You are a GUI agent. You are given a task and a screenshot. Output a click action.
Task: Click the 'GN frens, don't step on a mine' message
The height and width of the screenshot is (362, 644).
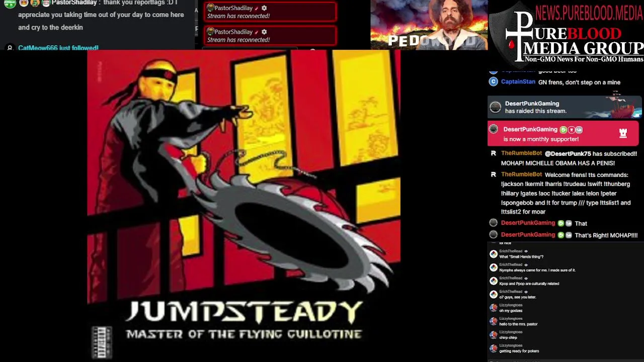click(579, 82)
